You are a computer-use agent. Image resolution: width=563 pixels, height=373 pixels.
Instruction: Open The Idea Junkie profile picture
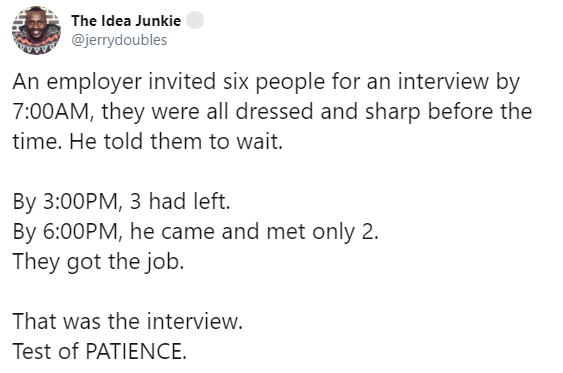click(36, 30)
